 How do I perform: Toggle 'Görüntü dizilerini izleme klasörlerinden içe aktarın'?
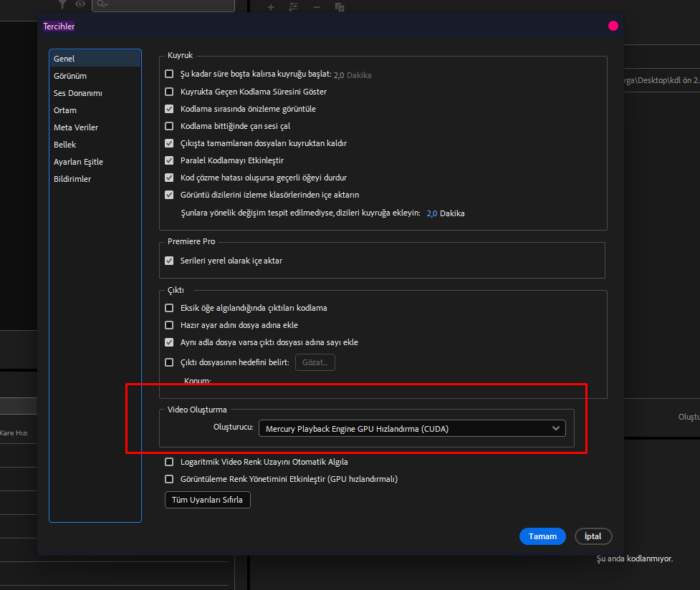click(169, 195)
